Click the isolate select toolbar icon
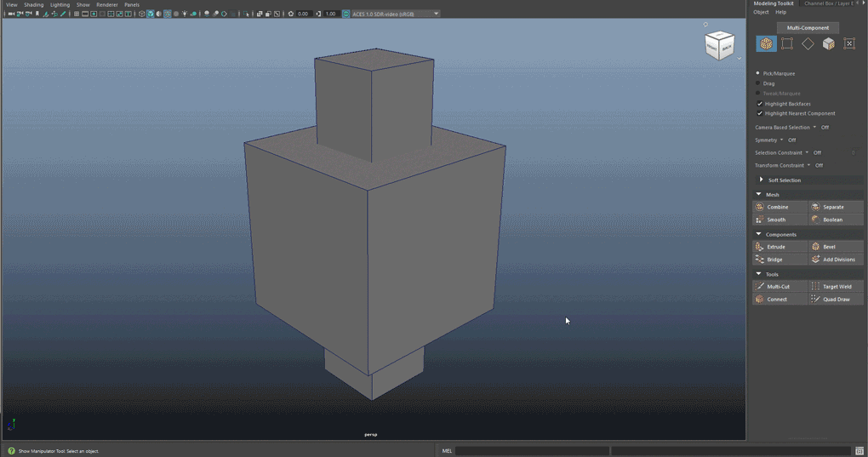 (246, 14)
